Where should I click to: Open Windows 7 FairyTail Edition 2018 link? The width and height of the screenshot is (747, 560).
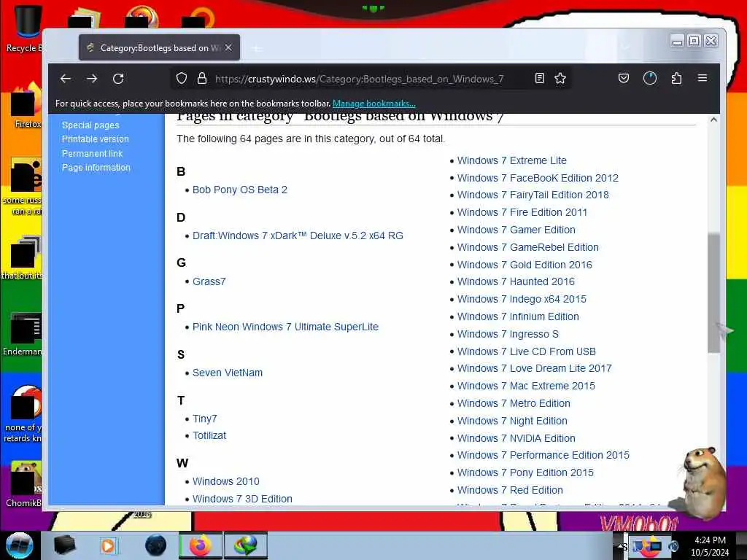point(533,195)
